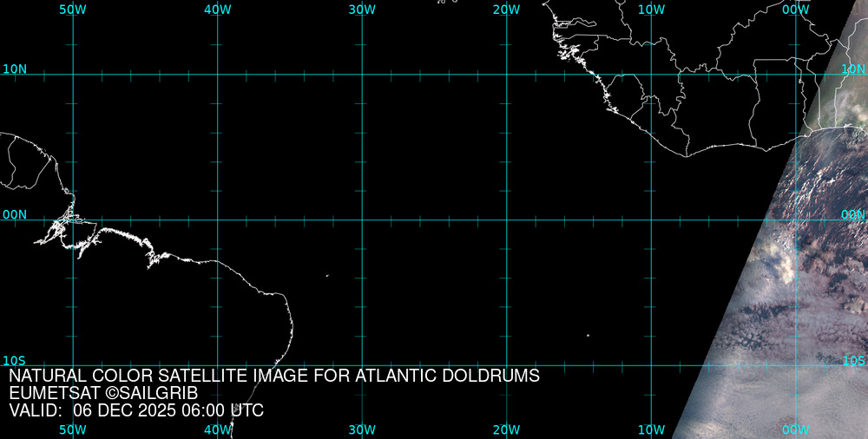
Task: Click the small island dot near 14W 8S
Action: click(x=588, y=335)
